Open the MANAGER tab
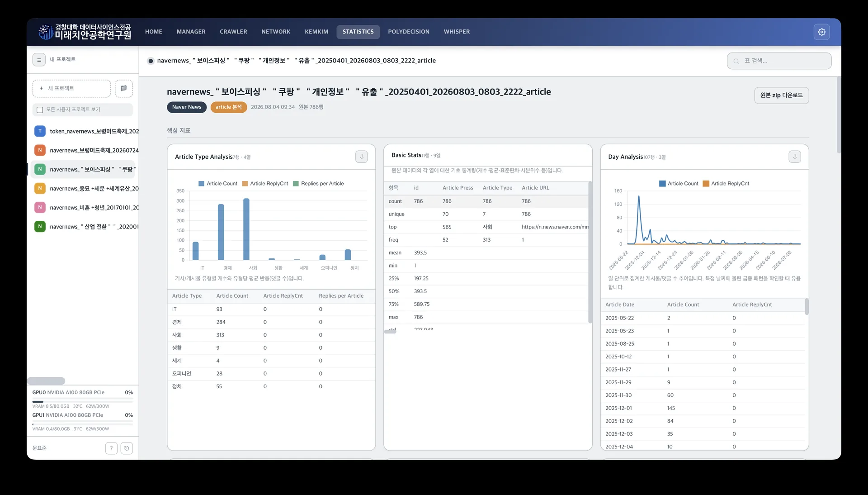The width and height of the screenshot is (868, 495). click(x=191, y=32)
